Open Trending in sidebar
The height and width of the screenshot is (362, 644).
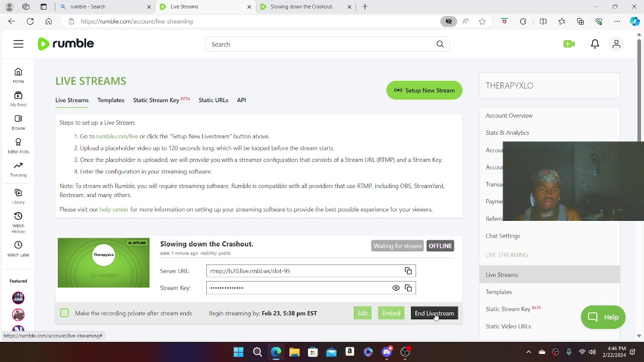(18, 169)
